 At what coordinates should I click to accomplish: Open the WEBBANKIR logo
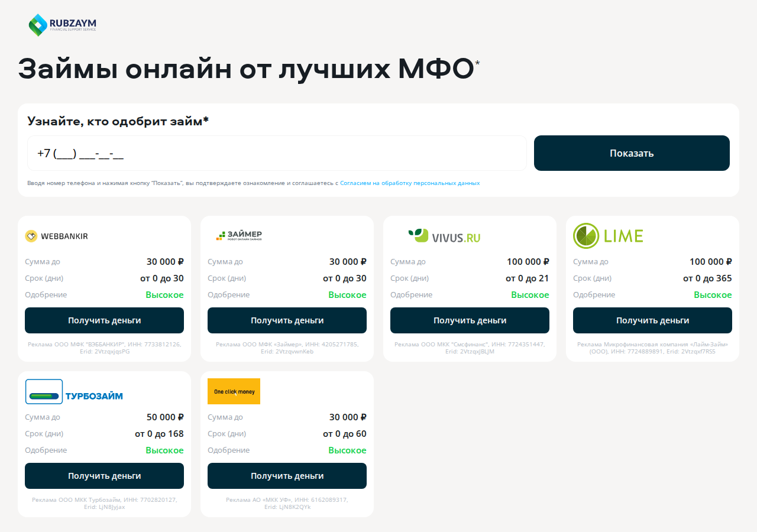click(57, 236)
